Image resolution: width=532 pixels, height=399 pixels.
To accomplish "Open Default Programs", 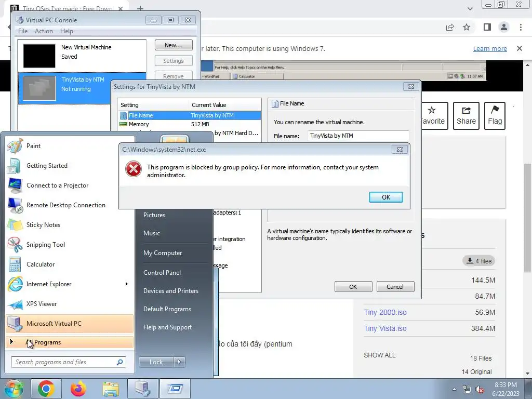I will click(167, 309).
